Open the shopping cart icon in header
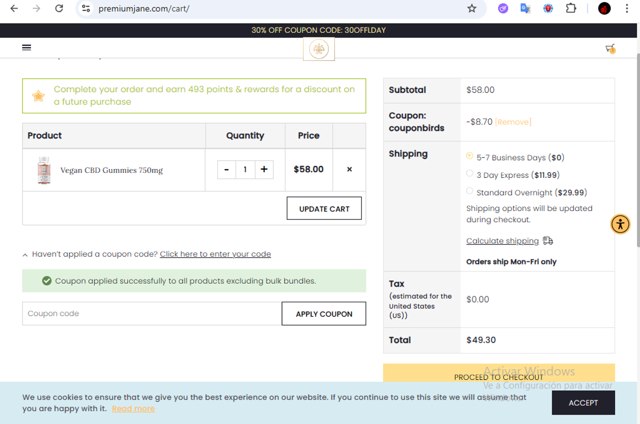 point(610,49)
